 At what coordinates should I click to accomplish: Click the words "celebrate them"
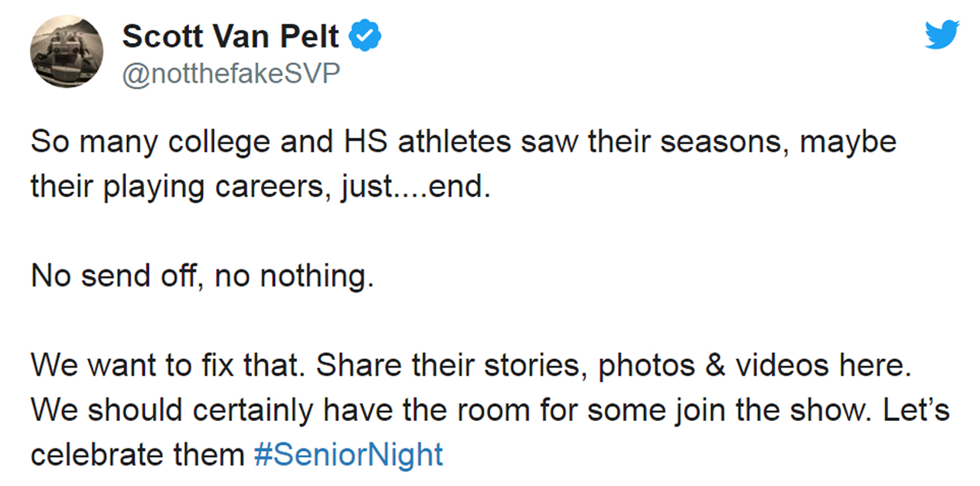click(x=137, y=455)
